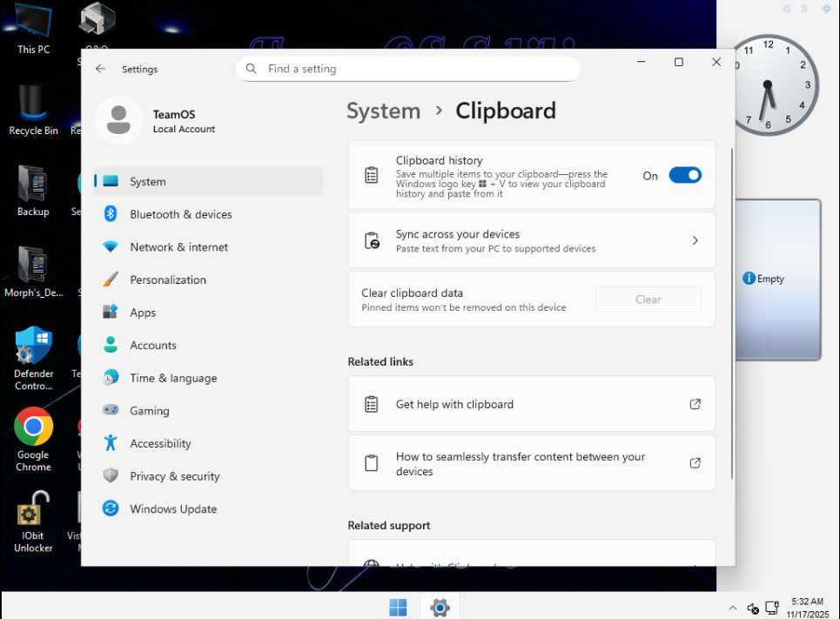Open Privacy & security section
This screenshot has width=840, height=619.
tap(174, 476)
